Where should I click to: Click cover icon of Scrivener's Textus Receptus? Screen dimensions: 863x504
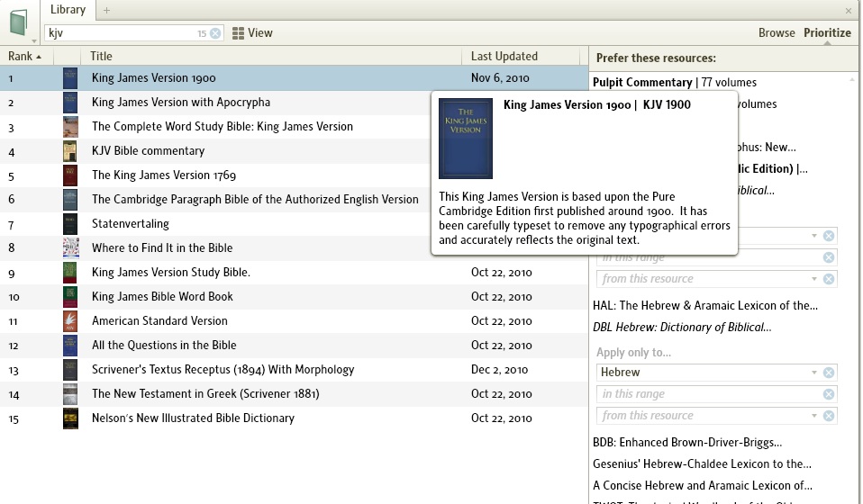pos(70,370)
